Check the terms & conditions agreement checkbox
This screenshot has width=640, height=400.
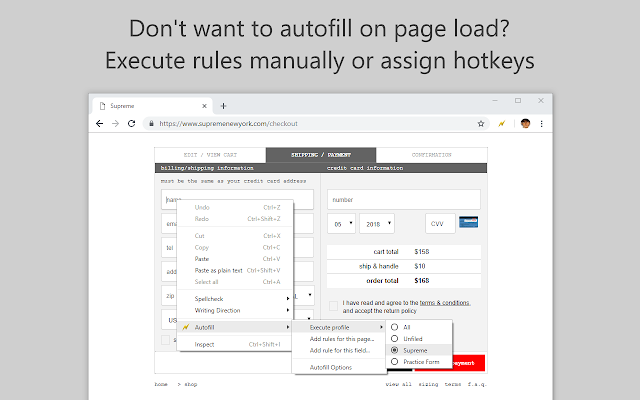(x=333, y=306)
